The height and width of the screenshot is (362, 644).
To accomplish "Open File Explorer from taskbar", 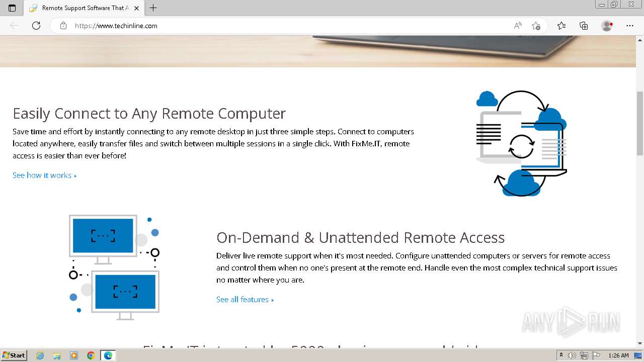I will pos(57,355).
